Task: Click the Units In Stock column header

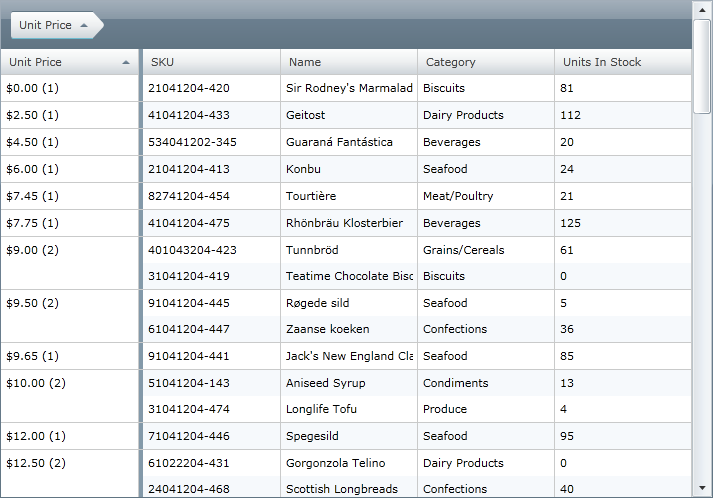Action: point(621,62)
